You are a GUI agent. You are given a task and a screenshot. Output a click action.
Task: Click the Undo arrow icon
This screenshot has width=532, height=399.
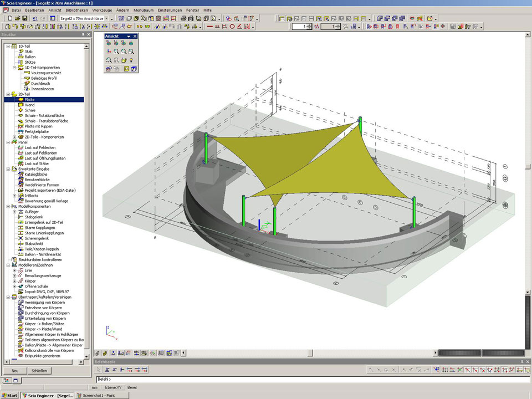(34, 18)
